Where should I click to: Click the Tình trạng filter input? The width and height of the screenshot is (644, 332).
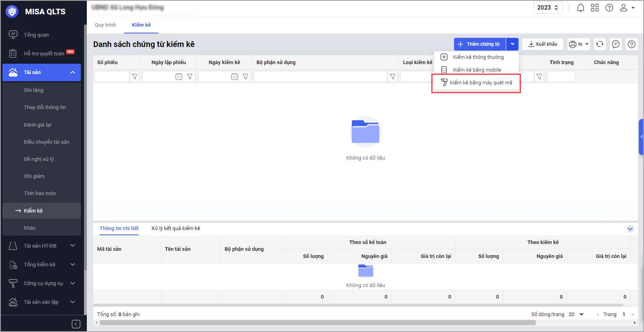(x=560, y=76)
